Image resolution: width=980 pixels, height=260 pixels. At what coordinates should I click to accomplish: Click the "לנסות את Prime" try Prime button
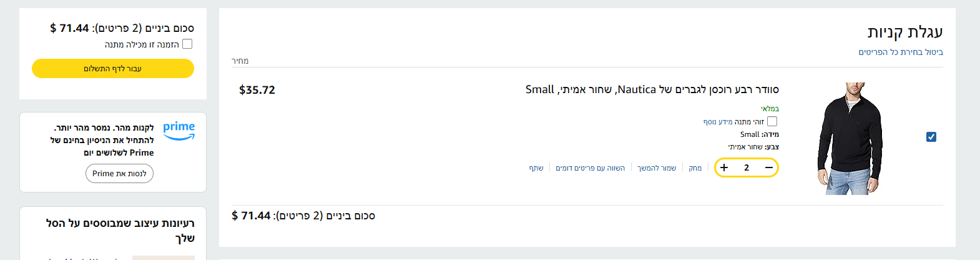[119, 174]
